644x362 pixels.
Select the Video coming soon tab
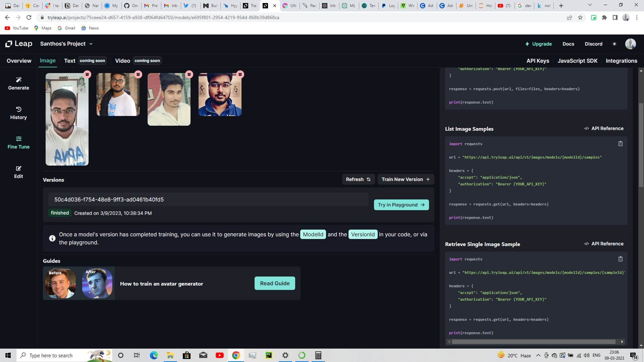138,61
